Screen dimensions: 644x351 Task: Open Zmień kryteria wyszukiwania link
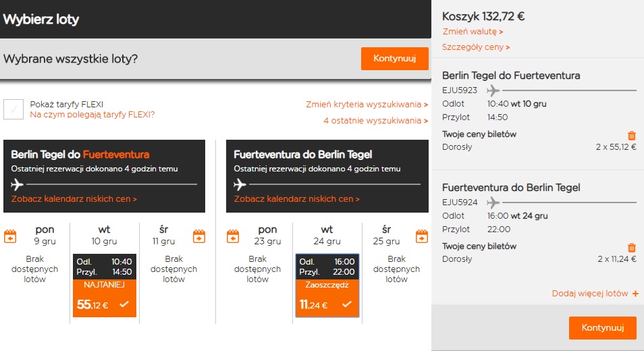point(367,104)
